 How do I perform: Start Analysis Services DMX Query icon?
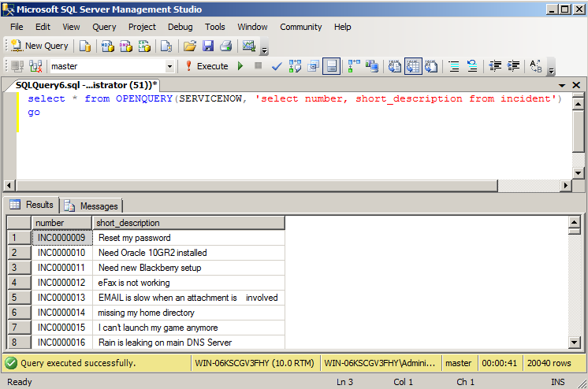126,46
